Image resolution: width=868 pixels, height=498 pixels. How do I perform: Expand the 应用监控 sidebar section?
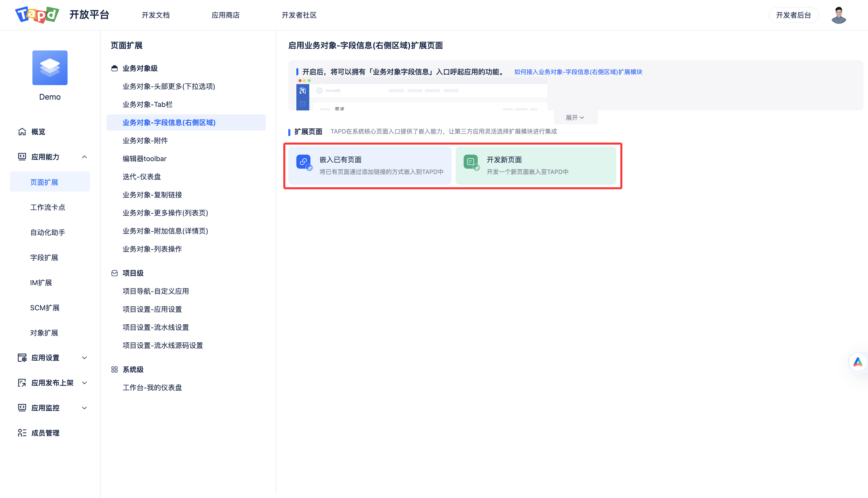tap(84, 408)
